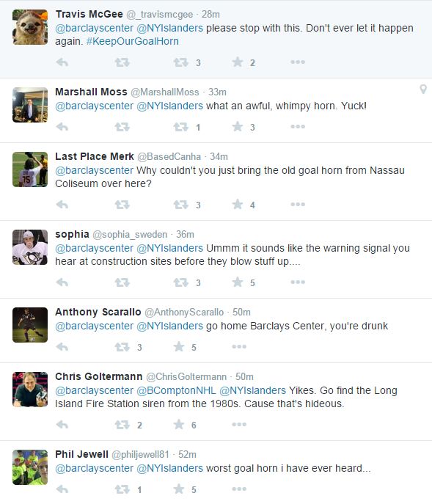The width and height of the screenshot is (432, 504).
Task: Expand the ellipsis menu on Chris Goltermann's tweet
Action: click(x=239, y=424)
